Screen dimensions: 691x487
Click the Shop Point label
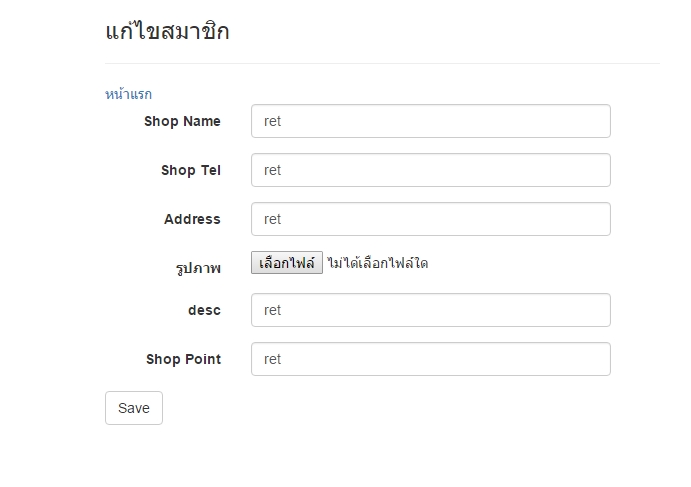pyautogui.click(x=183, y=359)
